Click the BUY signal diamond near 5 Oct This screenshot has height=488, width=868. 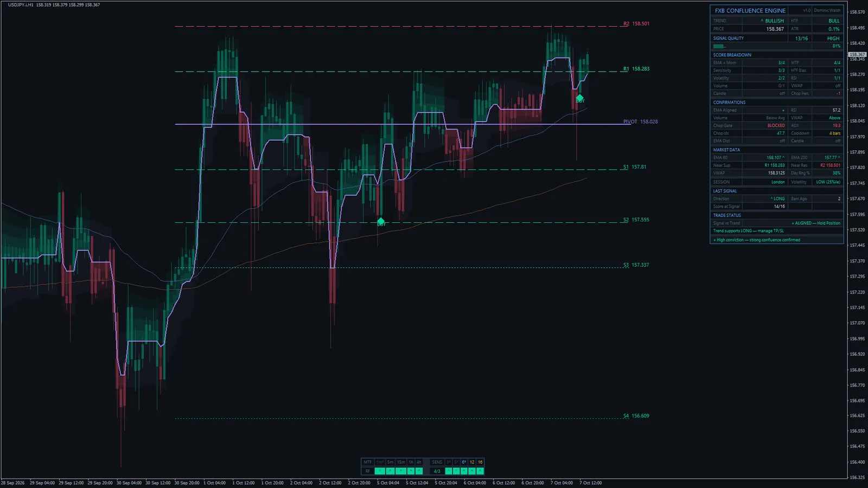click(x=381, y=222)
